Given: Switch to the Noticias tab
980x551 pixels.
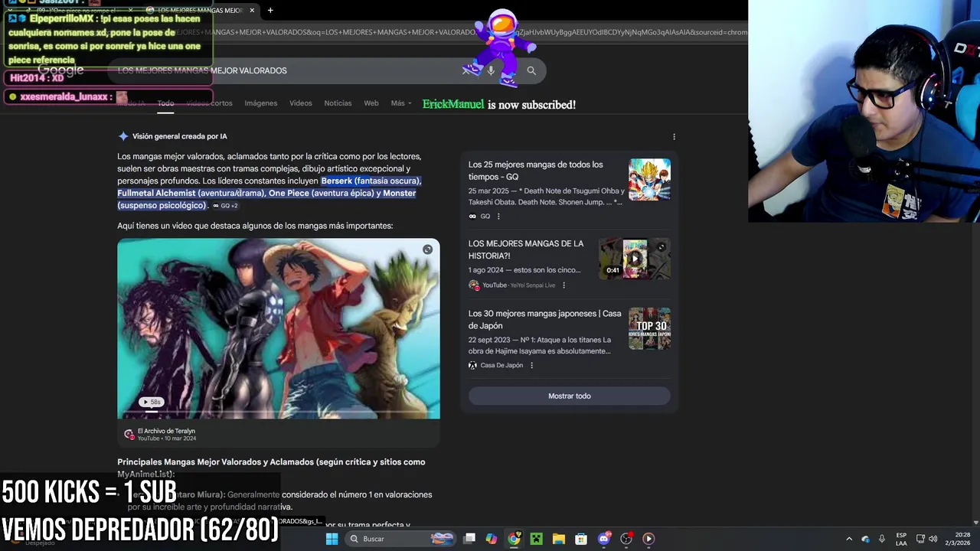Looking at the screenshot, I should coord(338,103).
